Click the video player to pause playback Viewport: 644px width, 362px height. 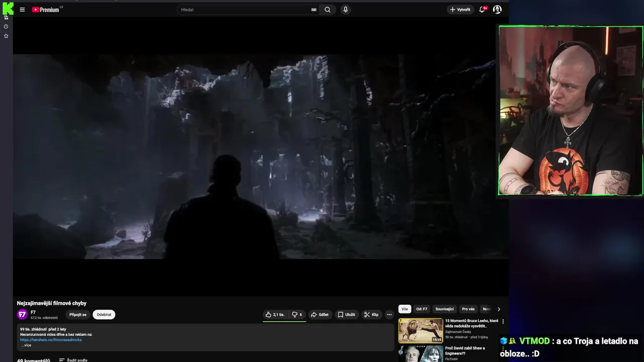click(x=261, y=156)
